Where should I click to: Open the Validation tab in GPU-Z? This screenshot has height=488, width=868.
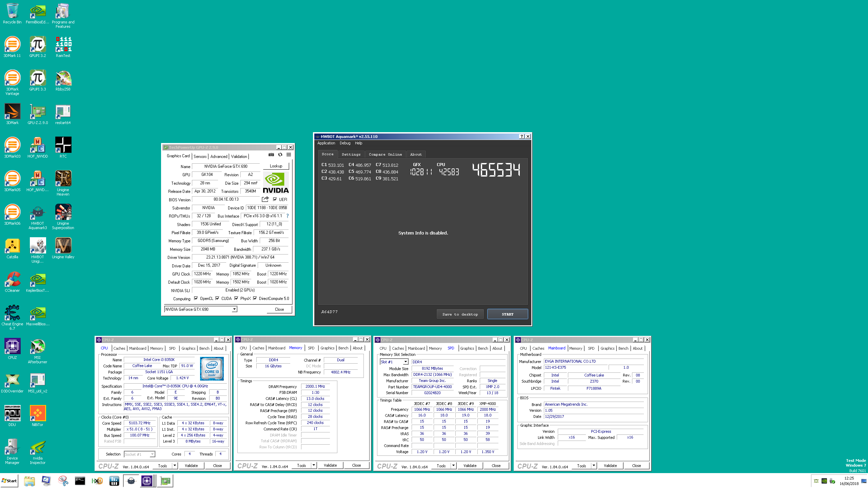tap(239, 157)
